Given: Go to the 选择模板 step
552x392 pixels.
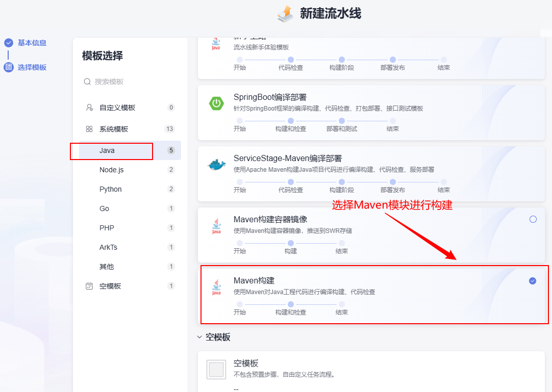Looking at the screenshot, I should 32,67.
